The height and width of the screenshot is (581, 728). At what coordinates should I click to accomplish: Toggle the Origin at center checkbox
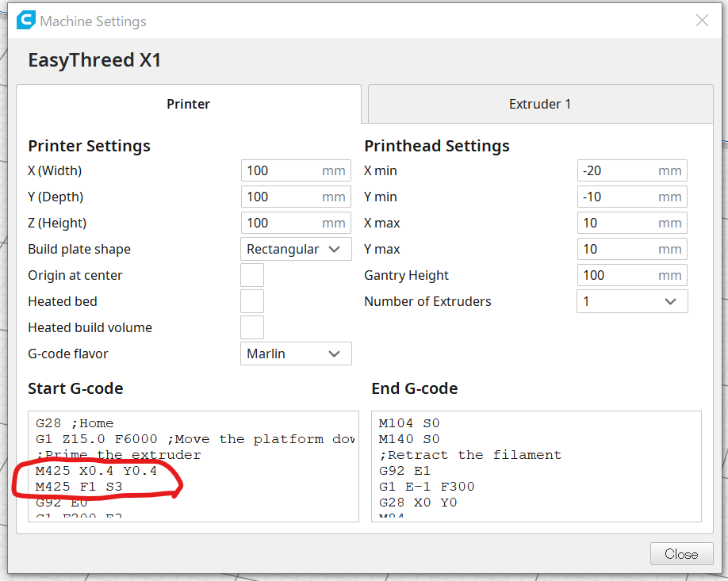pyautogui.click(x=252, y=275)
